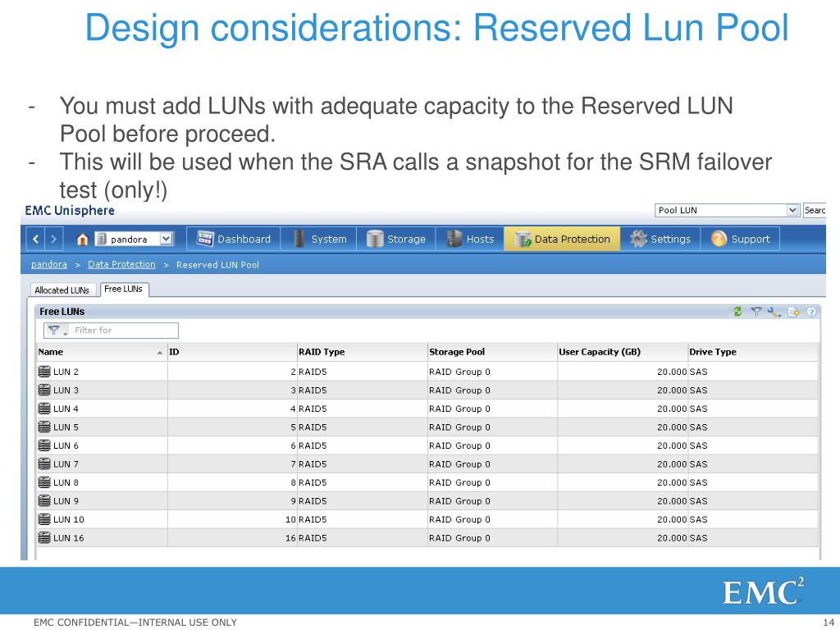
Task: Click the LUN 8 disk icon
Action: click(44, 482)
